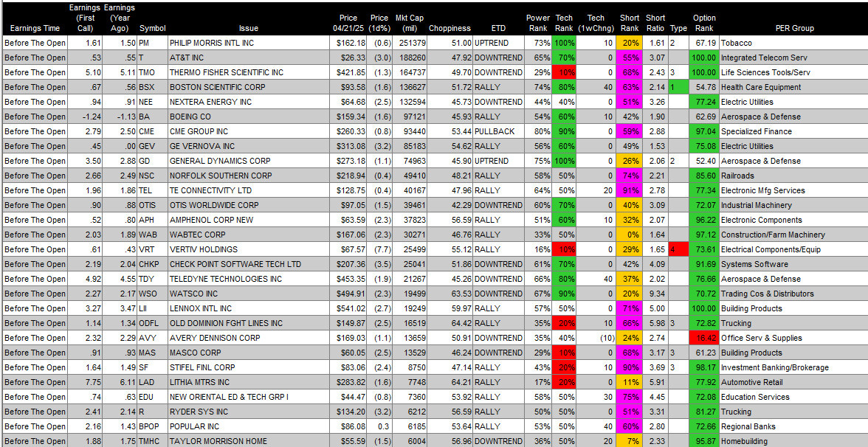Click the Earnings Time column header
The height and width of the screenshot is (447, 868).
(x=34, y=28)
